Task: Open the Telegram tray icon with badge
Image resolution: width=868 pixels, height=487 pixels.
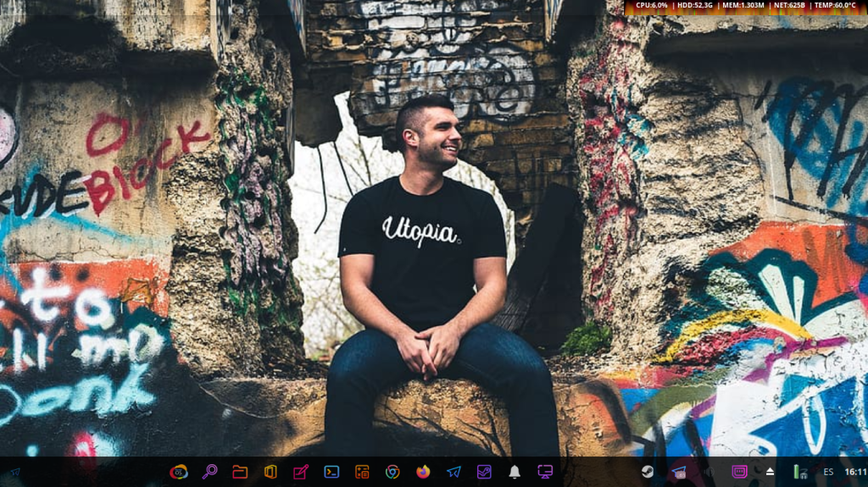Action: pyautogui.click(x=678, y=472)
